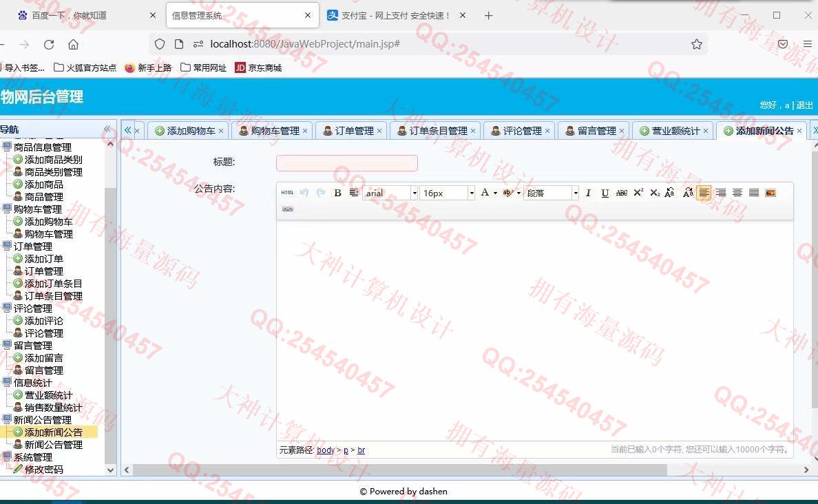The width and height of the screenshot is (818, 504).
Task: Insert an image into the editor
Action: (770, 193)
